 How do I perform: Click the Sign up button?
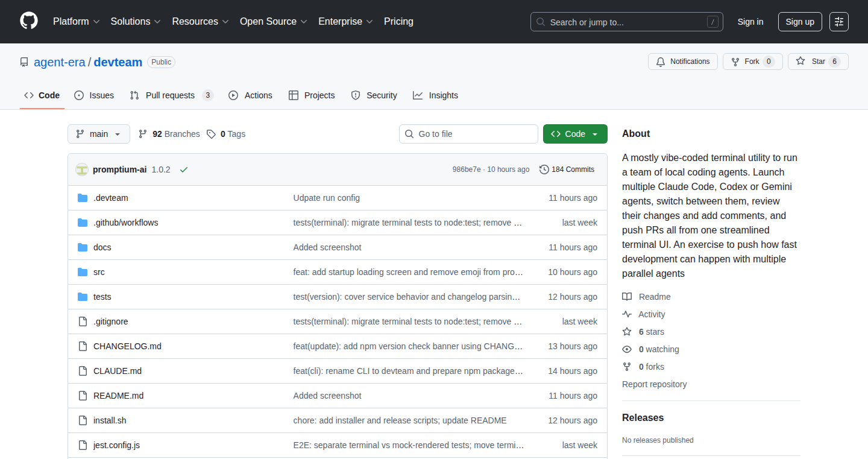800,22
